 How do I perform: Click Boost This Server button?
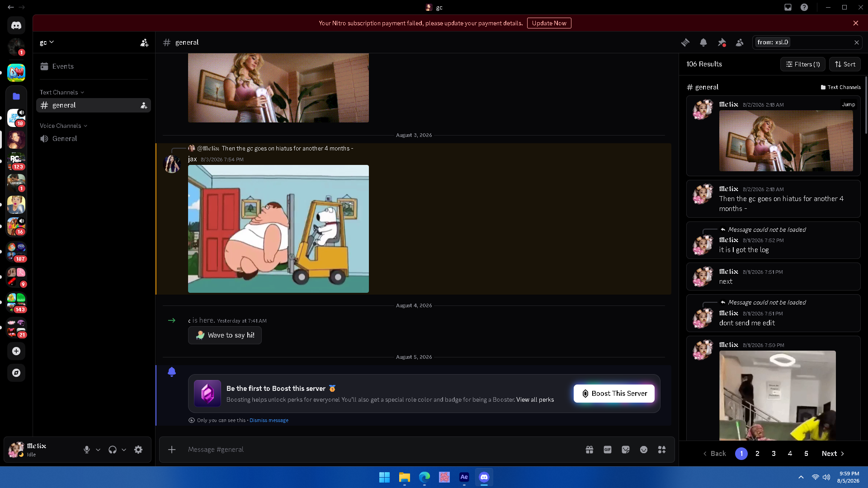point(614,394)
